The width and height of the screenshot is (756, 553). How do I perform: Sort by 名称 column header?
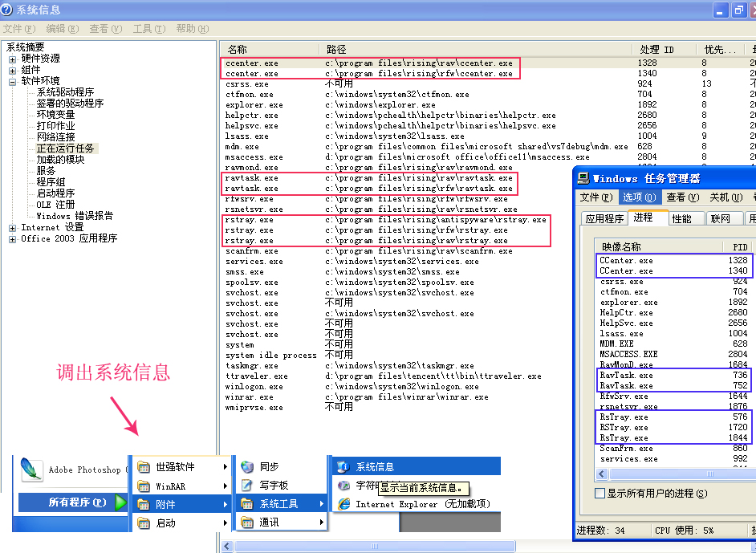[x=270, y=50]
